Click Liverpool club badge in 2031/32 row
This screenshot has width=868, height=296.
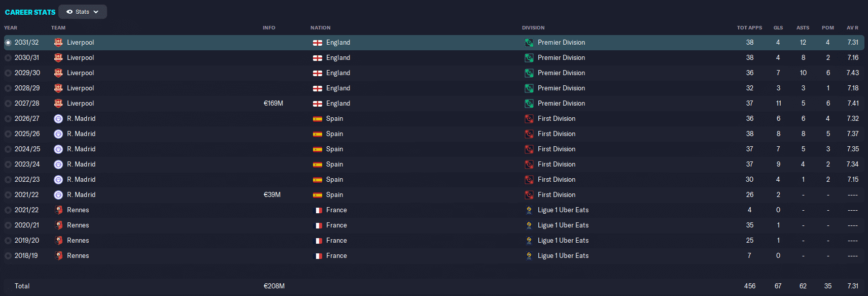[x=58, y=43]
